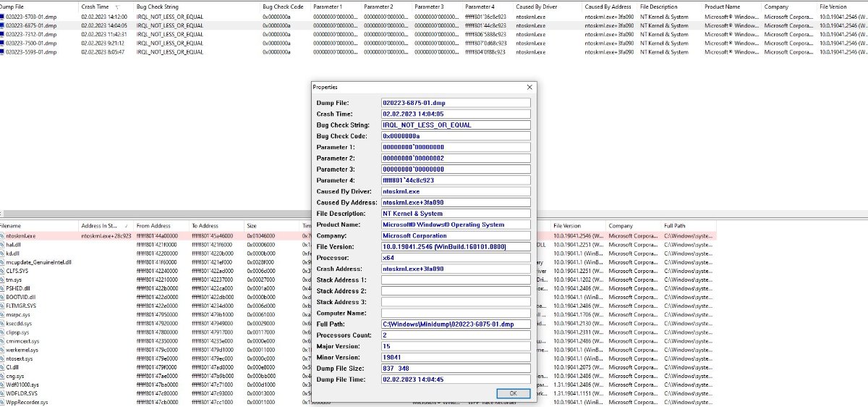
Task: Click the Dump File field in Properties
Action: pos(456,103)
